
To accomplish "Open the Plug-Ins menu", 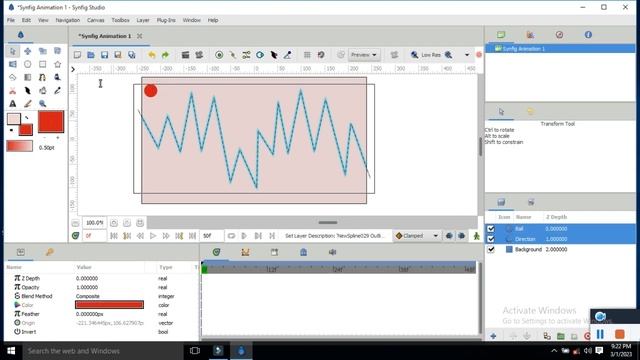I will (166, 20).
